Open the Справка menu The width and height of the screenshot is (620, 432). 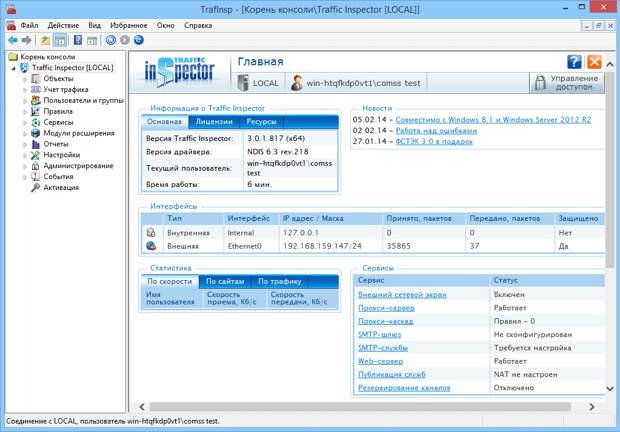(x=198, y=25)
